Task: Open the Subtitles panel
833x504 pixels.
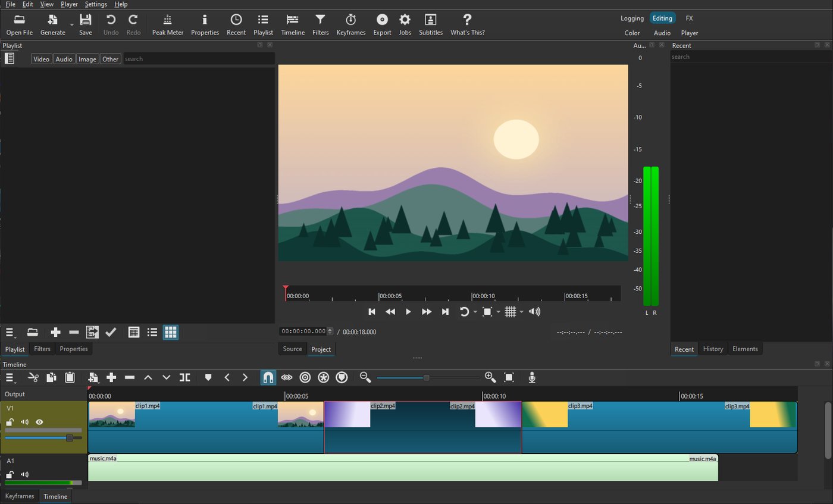Action: (430, 25)
